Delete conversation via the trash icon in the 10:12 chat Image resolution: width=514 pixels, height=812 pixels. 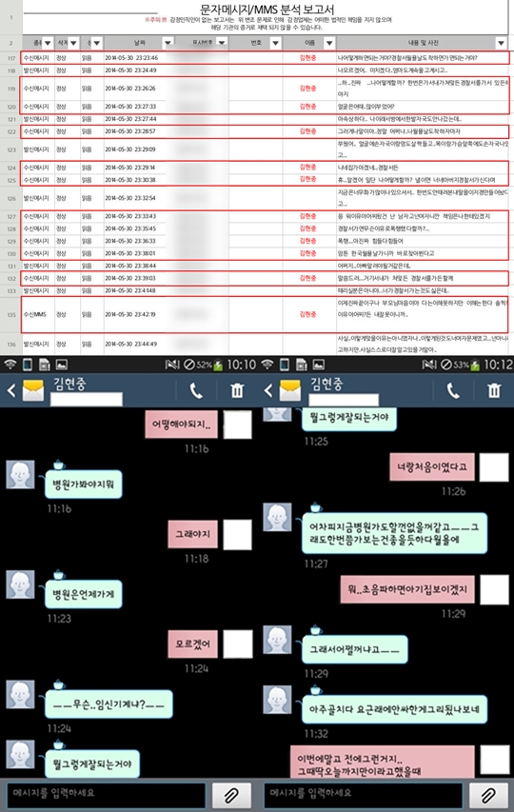click(x=494, y=390)
